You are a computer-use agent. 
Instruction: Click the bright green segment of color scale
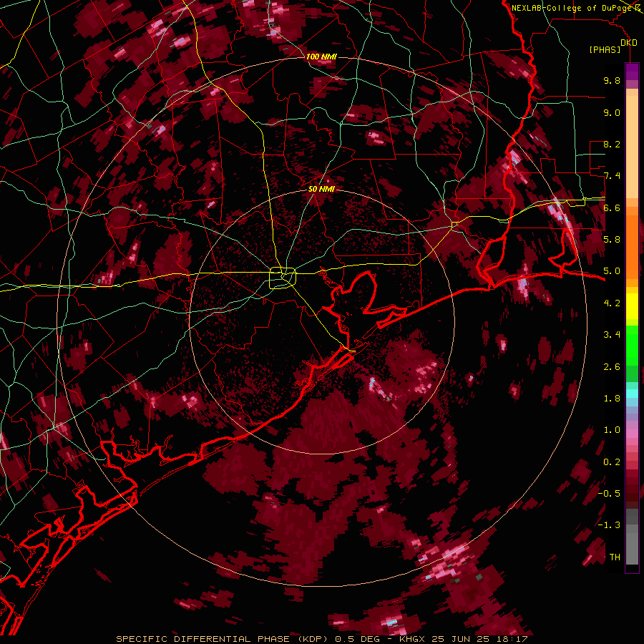click(x=632, y=345)
